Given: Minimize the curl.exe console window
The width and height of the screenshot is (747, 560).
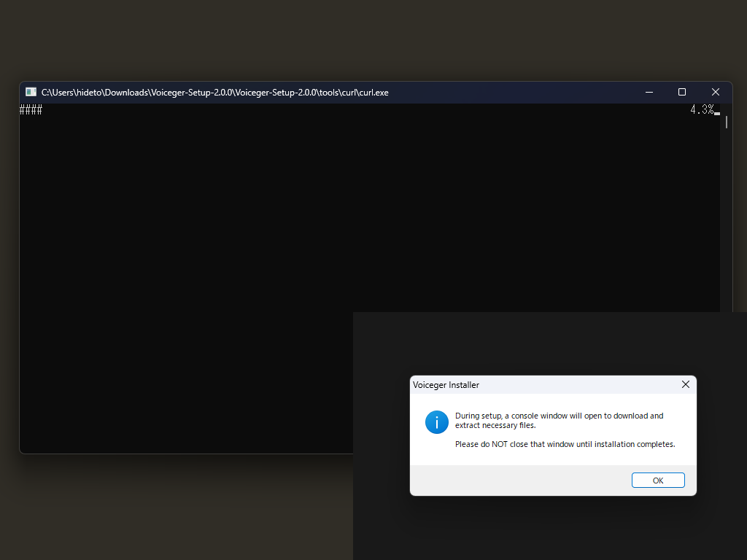Looking at the screenshot, I should (649, 92).
